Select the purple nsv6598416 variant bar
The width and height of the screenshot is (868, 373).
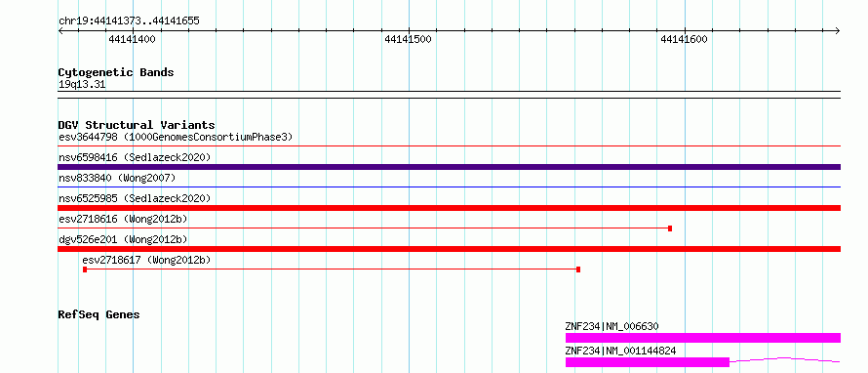450,167
